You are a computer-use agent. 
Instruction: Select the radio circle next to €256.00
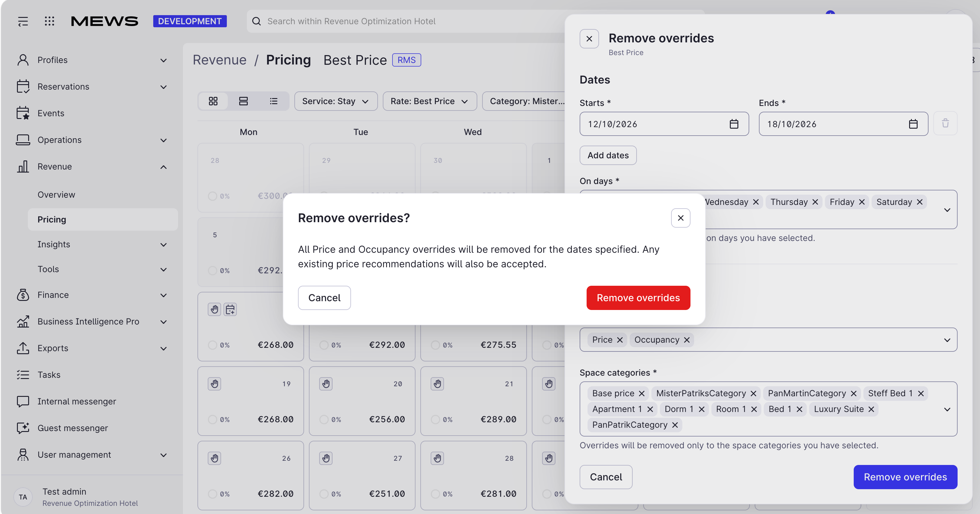[x=324, y=419]
